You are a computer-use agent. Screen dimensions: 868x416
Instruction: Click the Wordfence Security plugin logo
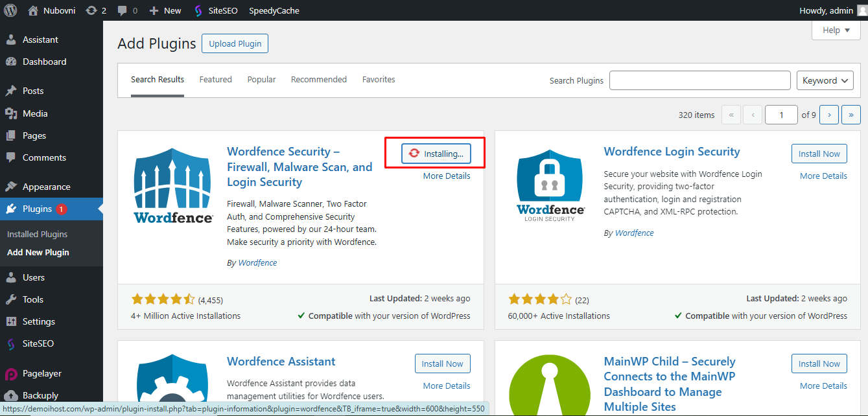point(173,185)
